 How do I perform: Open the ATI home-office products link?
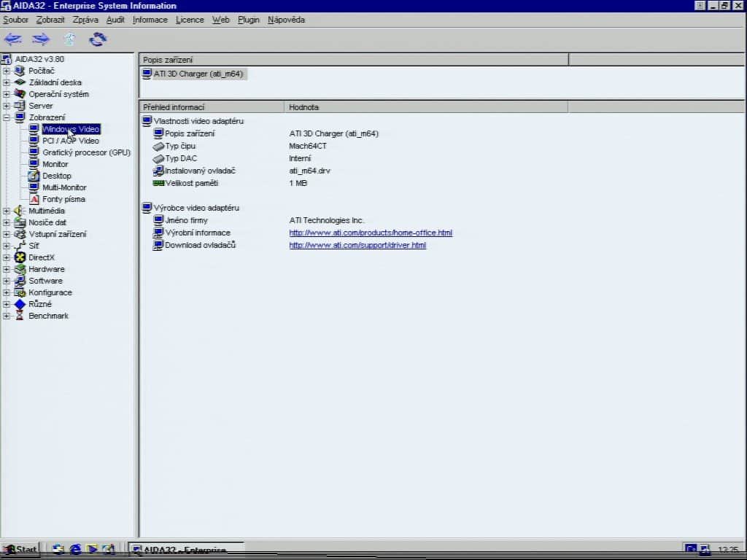[x=371, y=233]
